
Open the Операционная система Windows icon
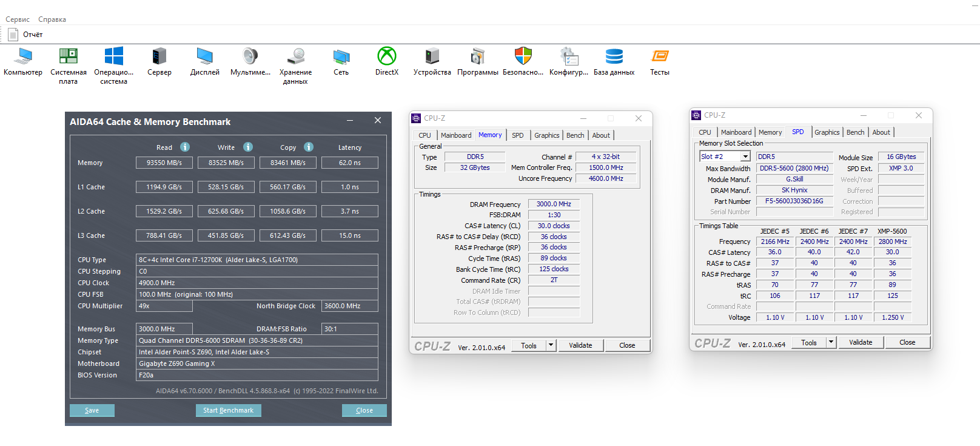113,56
